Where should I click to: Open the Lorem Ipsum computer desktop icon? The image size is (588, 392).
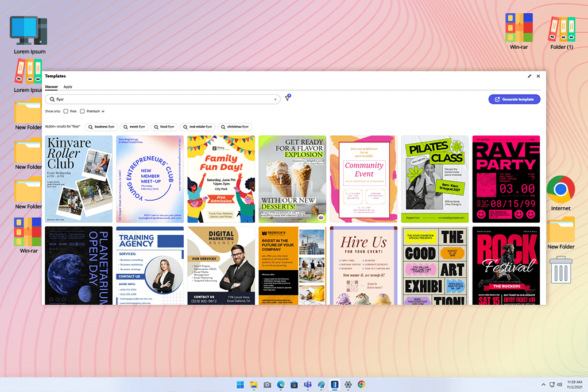(30, 35)
